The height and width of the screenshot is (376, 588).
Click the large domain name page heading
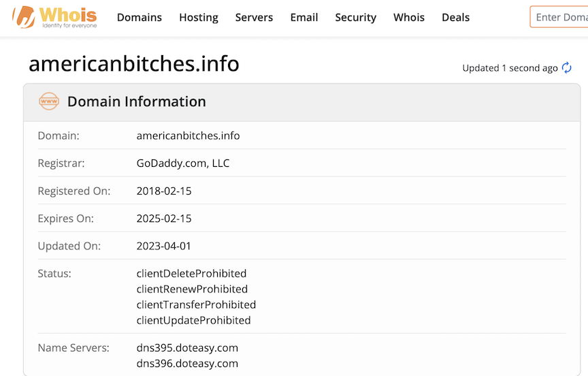tap(134, 64)
